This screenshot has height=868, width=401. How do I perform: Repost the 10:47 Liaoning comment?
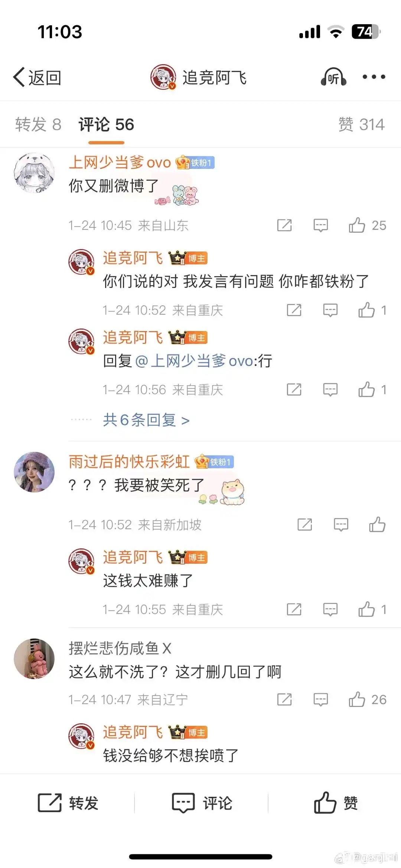point(284,700)
